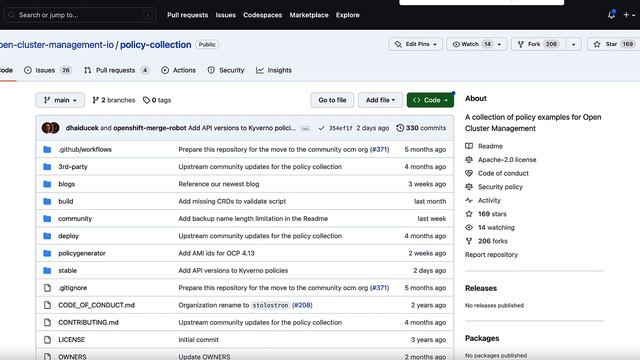Switch to the Insights tab

[274, 70]
